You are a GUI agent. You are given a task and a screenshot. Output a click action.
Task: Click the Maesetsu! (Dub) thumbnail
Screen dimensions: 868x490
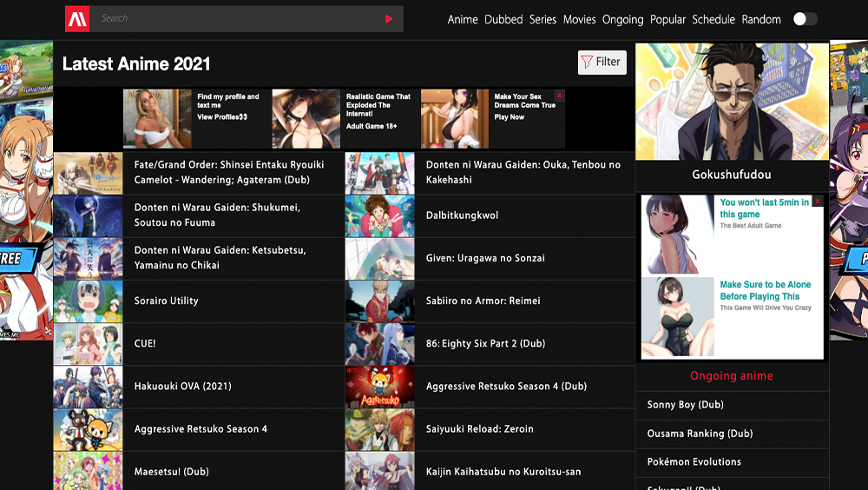tap(88, 471)
